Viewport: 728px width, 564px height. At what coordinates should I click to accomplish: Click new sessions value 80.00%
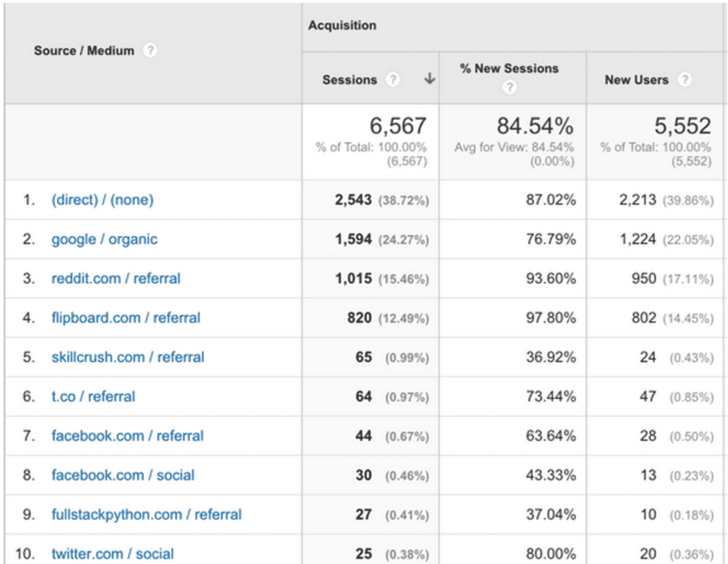point(551,554)
